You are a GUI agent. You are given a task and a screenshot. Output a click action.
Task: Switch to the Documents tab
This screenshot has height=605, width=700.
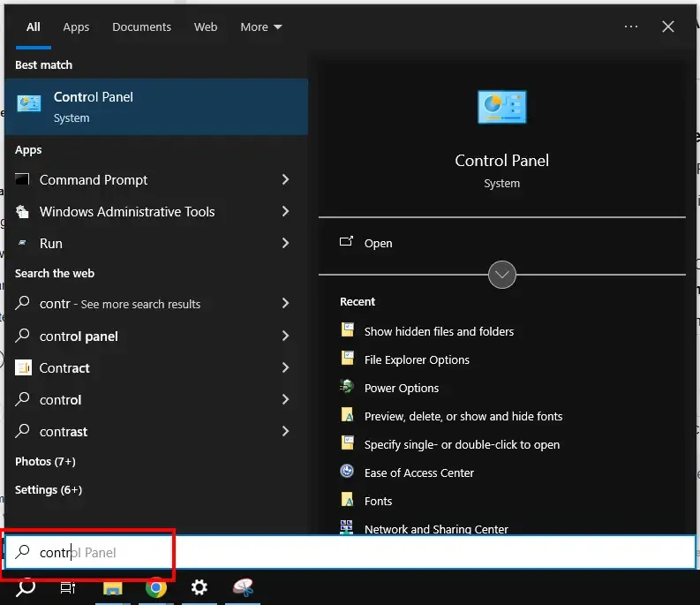(141, 26)
